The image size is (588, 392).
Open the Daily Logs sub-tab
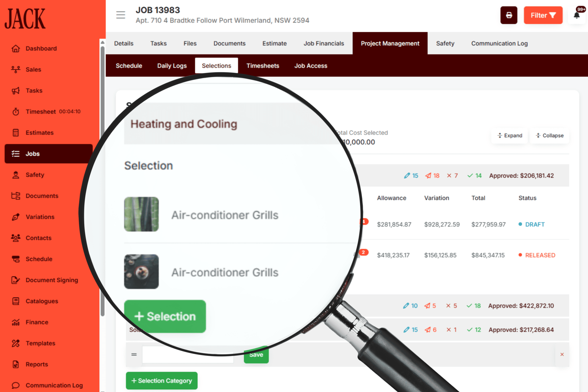pyautogui.click(x=172, y=66)
